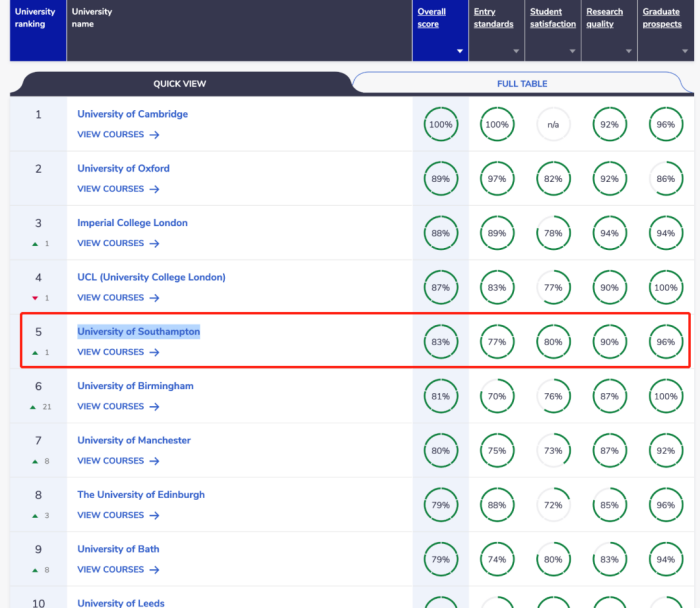Click Edinburgh's 88% entry standards circle
Viewport: 700px width, 608px height.
pos(497,505)
